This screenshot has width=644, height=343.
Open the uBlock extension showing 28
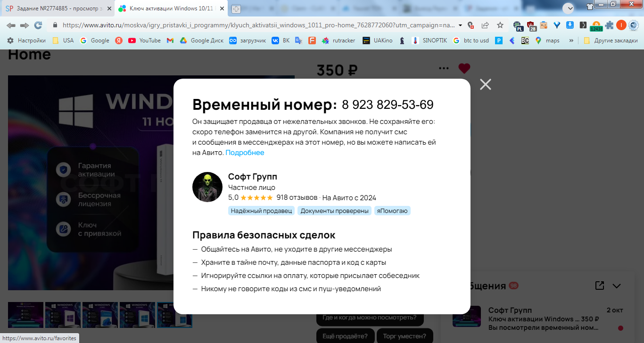point(531,26)
